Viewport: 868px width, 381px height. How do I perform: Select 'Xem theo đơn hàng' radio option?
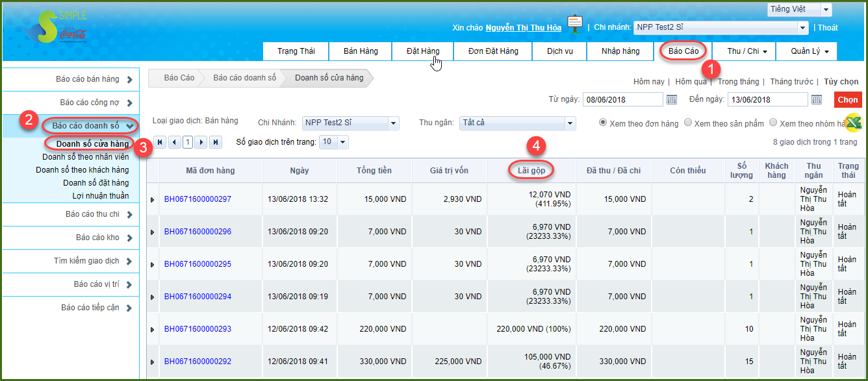(603, 123)
